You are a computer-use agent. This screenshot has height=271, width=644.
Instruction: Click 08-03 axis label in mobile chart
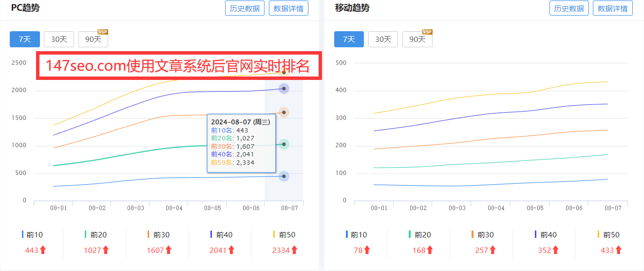(457, 208)
